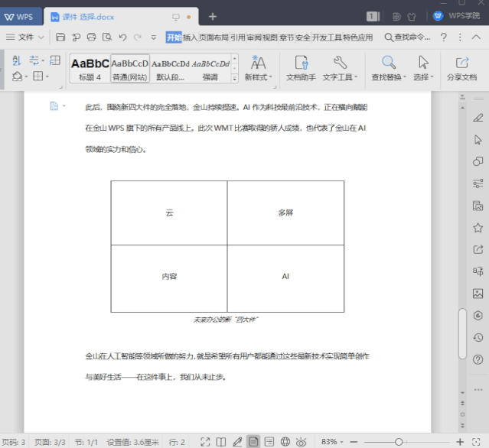
Task: Click the star favorites icon in sidebar
Action: (478, 228)
